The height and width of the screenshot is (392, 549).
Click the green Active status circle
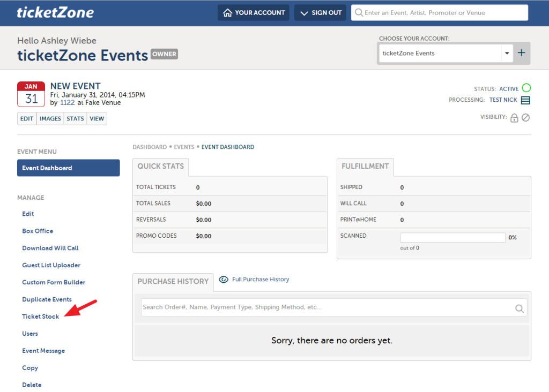[526, 88]
